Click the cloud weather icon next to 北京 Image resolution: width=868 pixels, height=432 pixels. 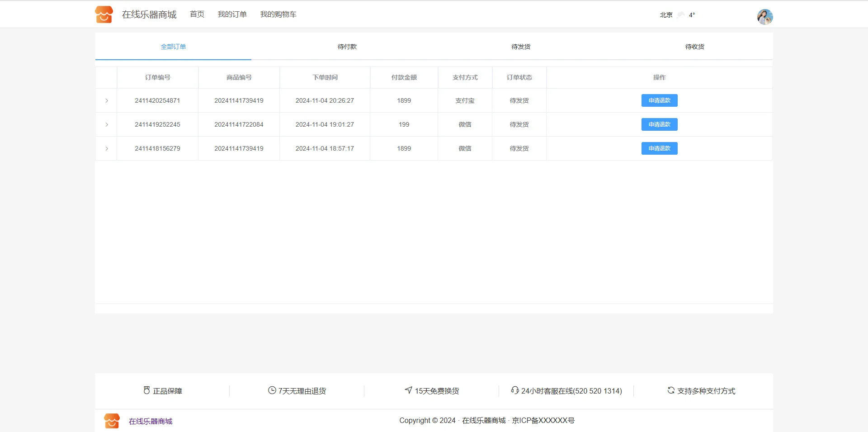click(681, 15)
